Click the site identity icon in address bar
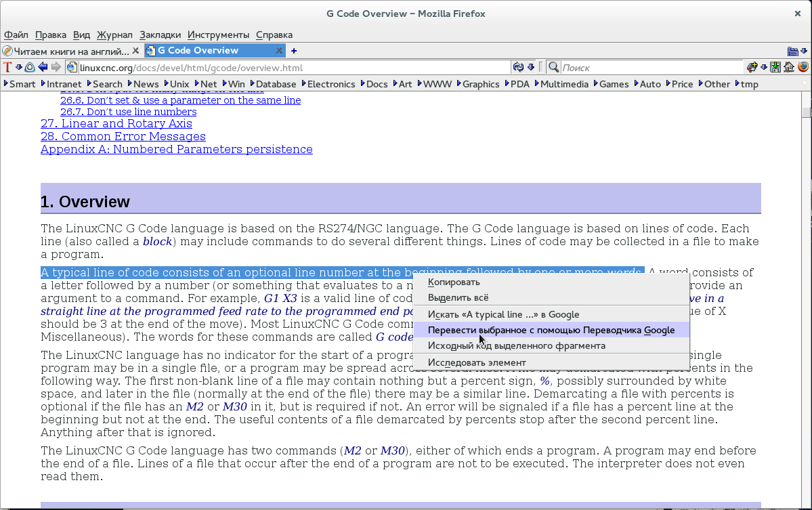This screenshot has height=510, width=812. coord(72,67)
